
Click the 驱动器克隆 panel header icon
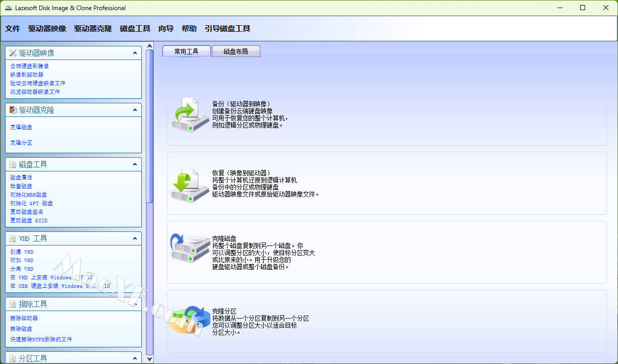[x=13, y=110]
